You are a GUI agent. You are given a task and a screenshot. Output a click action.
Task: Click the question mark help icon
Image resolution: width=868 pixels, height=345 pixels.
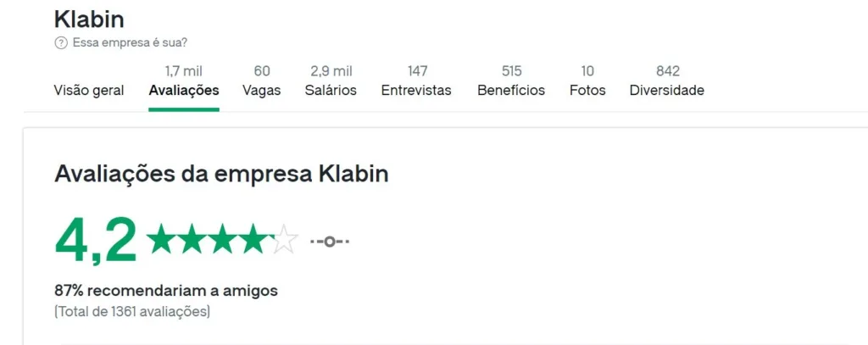[61, 42]
